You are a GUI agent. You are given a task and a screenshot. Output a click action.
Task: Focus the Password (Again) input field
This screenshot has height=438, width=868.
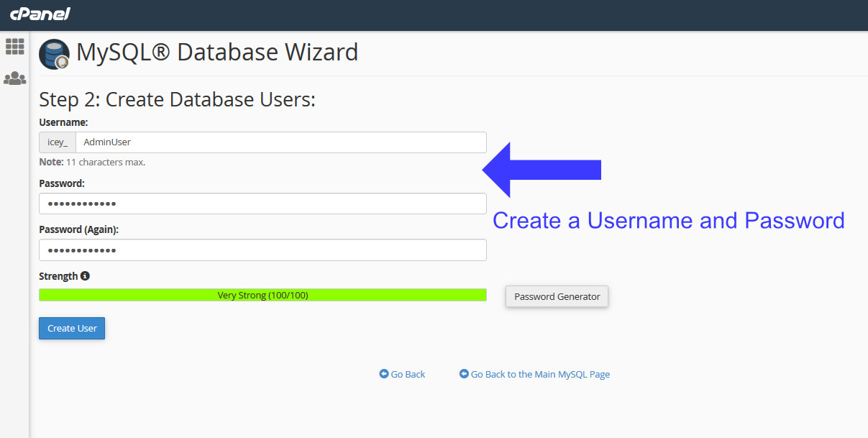click(x=262, y=250)
